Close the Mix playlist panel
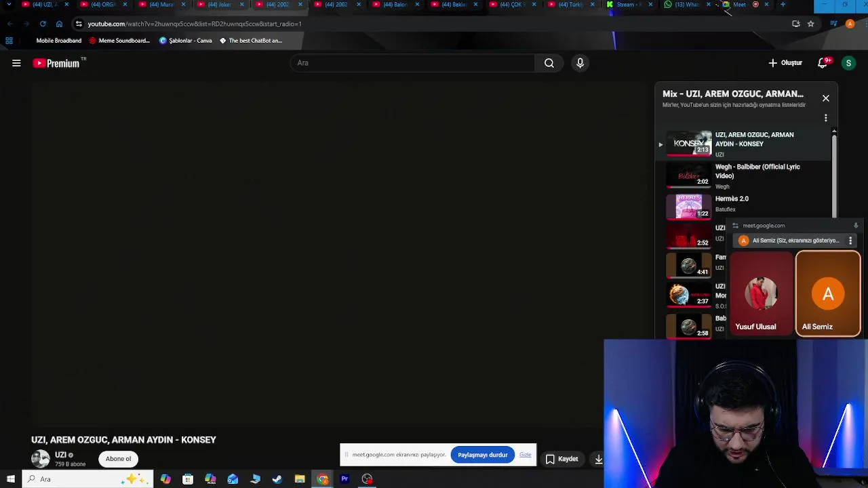The image size is (868, 488). click(826, 98)
